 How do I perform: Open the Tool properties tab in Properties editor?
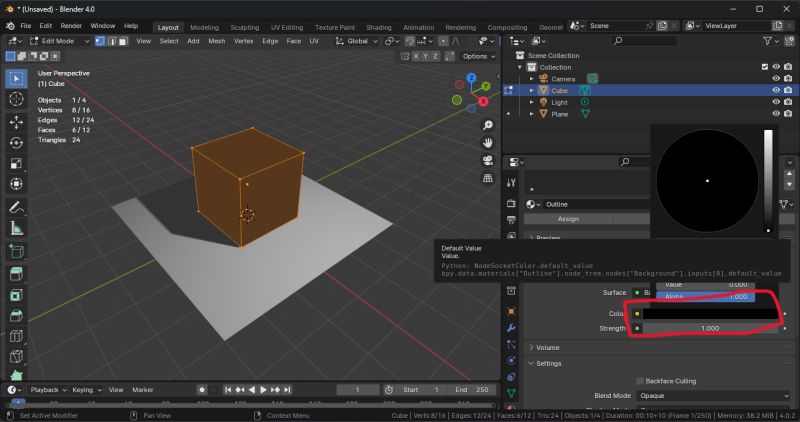511,183
